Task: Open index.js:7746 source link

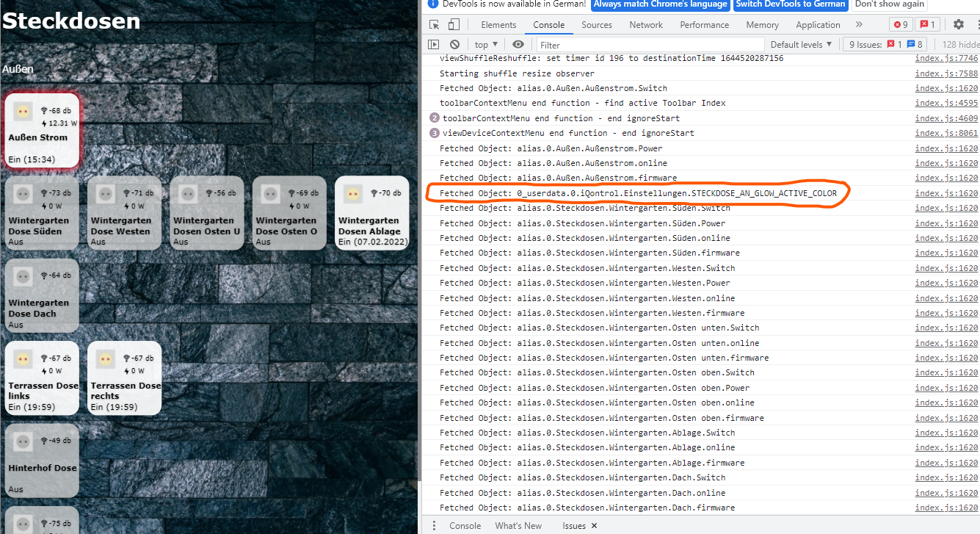Action: coord(946,58)
